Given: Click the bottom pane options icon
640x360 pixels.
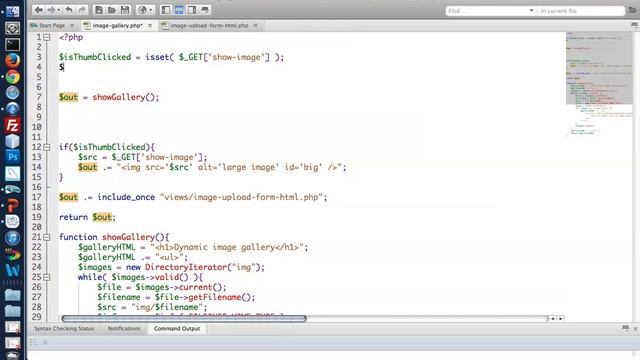Looking at the screenshot, I should point(625,328).
